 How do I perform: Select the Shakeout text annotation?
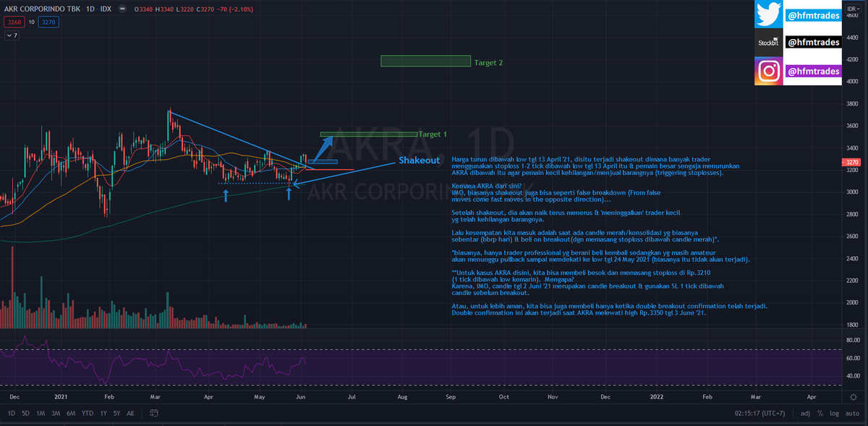(x=420, y=160)
